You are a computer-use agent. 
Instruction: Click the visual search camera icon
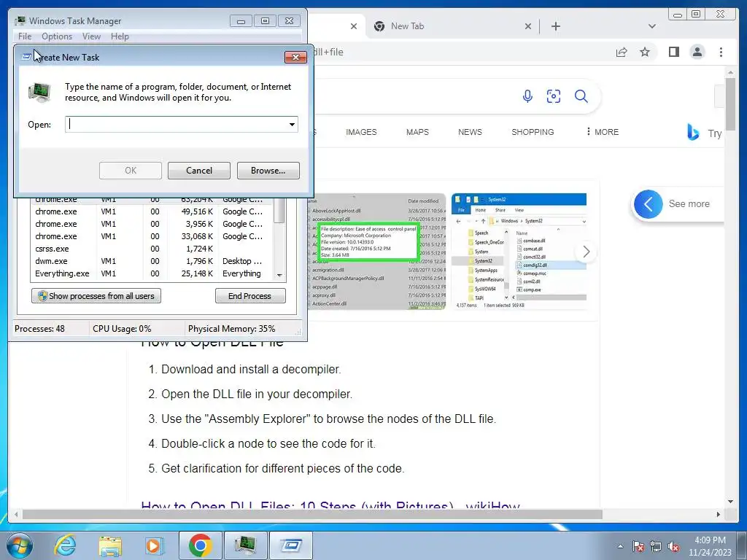pyautogui.click(x=554, y=96)
